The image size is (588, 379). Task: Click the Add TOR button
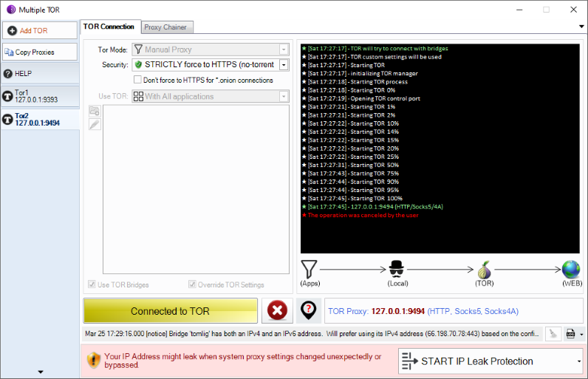(40, 30)
